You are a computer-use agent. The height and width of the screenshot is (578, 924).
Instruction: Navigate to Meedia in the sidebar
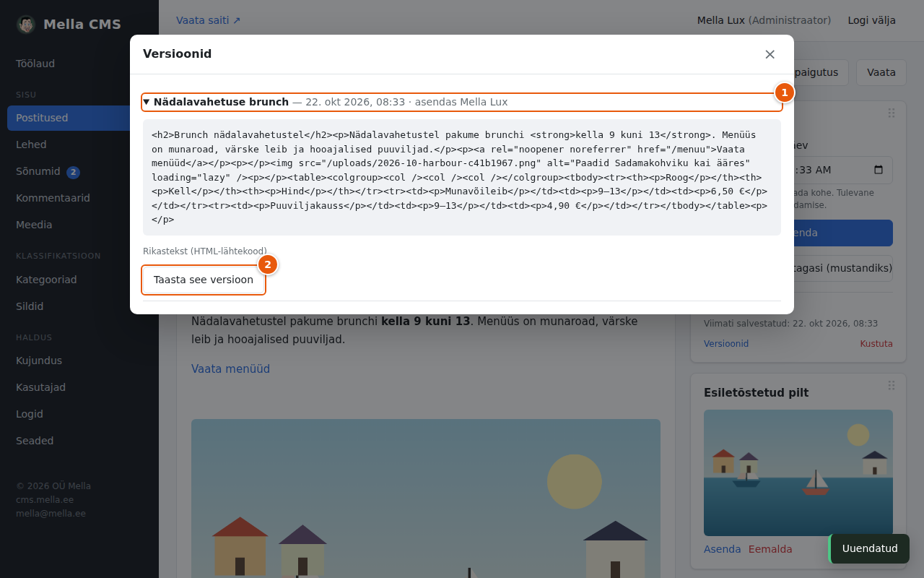point(79,225)
